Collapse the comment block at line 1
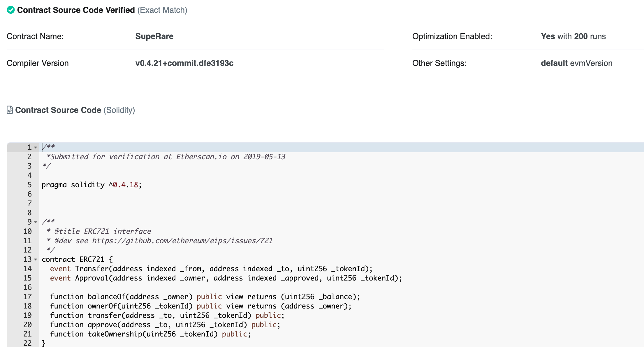Screen dimensions: 644x347 36,148
